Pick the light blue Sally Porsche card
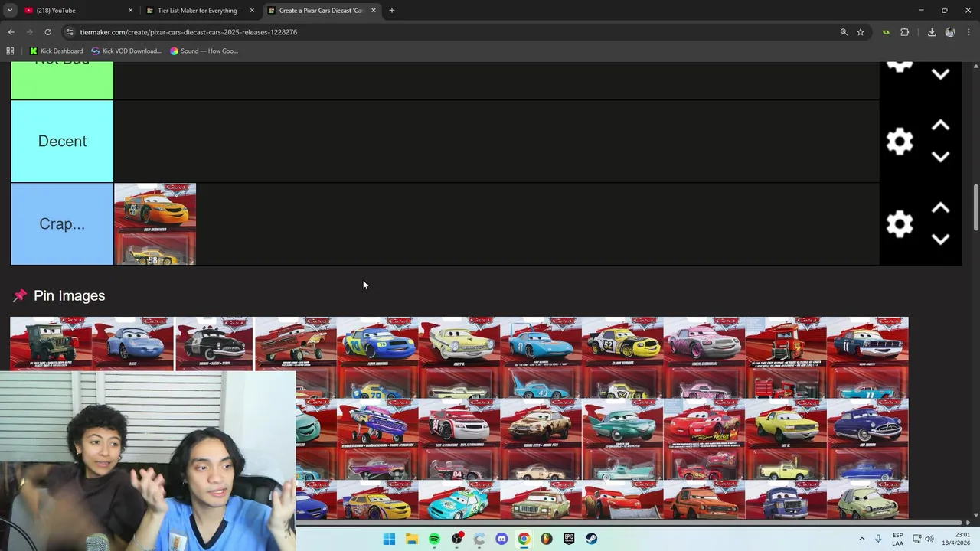Image resolution: width=980 pixels, height=551 pixels. coord(133,344)
